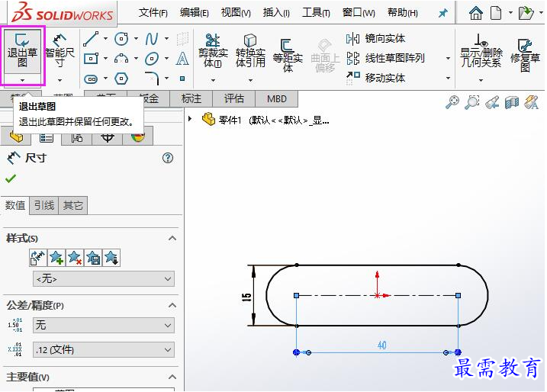Click the Section View icon
This screenshot has width=547, height=392.
[512, 102]
